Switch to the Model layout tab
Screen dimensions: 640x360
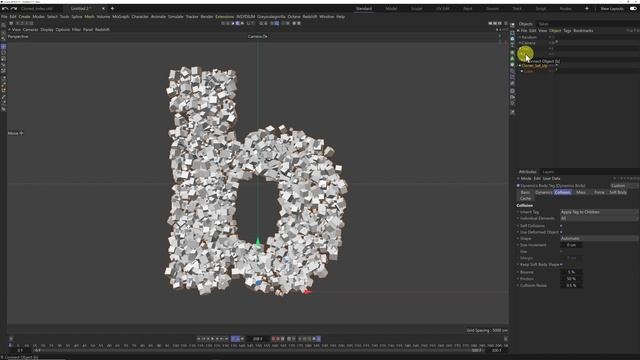[391, 9]
